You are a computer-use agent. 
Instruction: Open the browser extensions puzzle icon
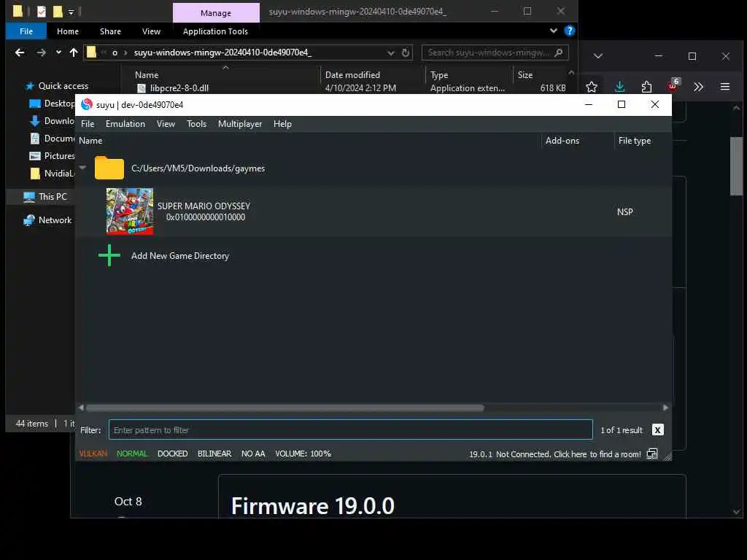coord(646,87)
